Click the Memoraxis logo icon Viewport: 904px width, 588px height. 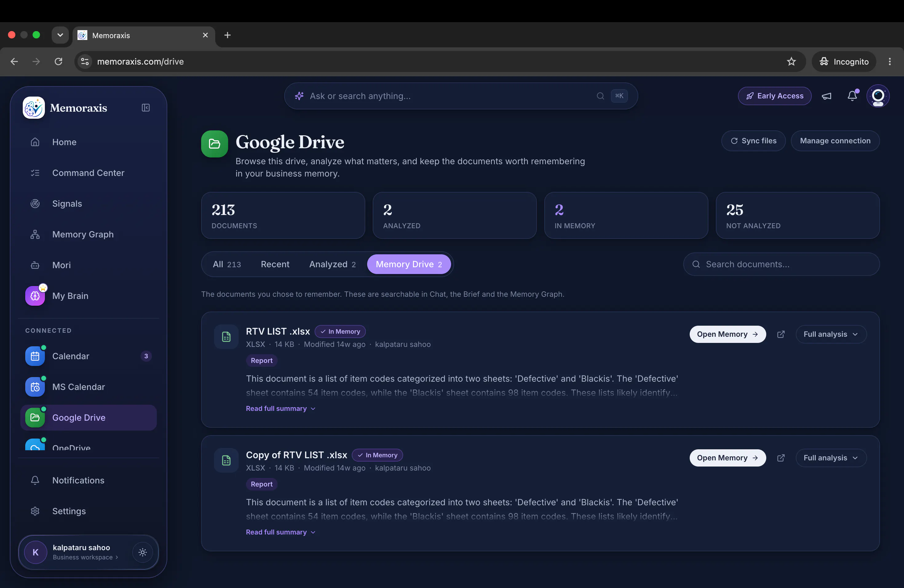click(34, 108)
